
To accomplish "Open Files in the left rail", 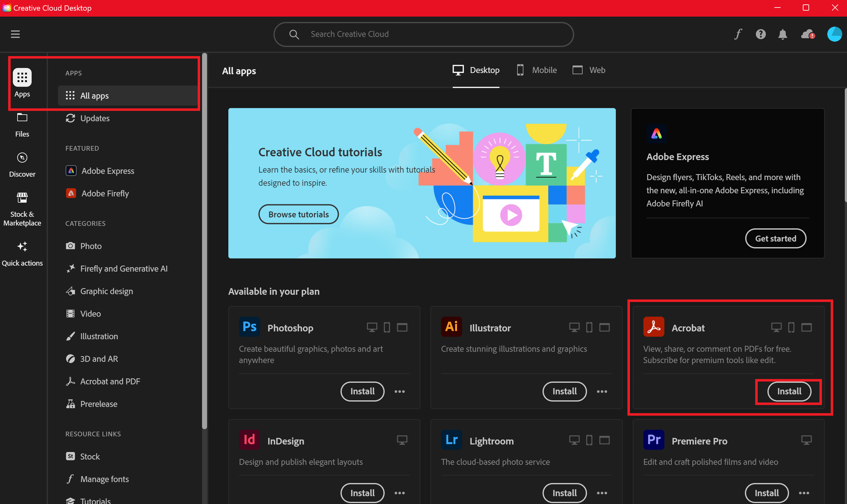I will [x=23, y=125].
